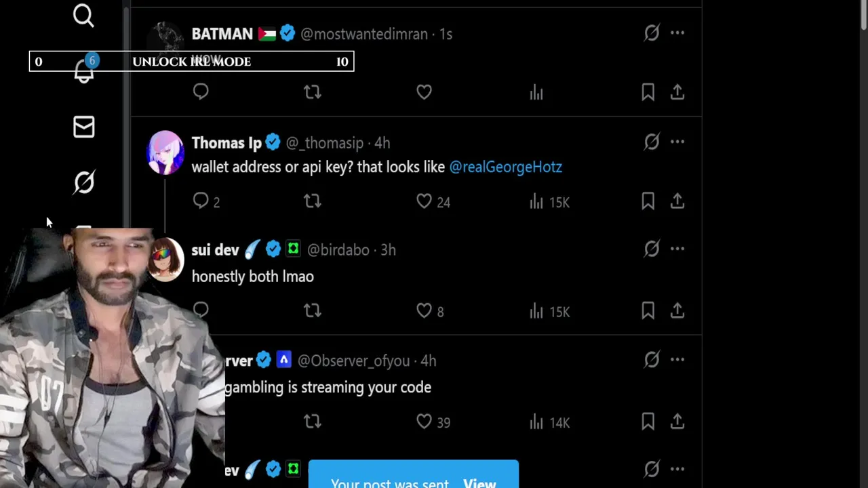Share BATMAN's post
The height and width of the screenshot is (488, 868).
tap(677, 92)
